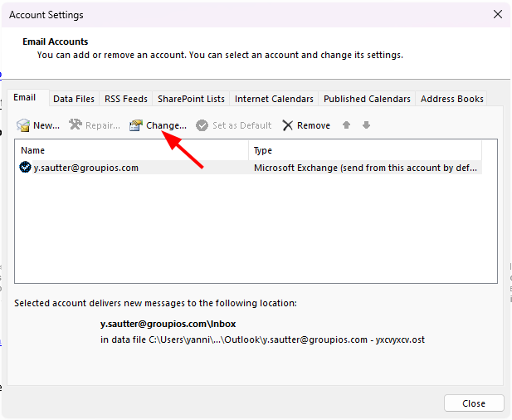Click the Set as Default checkmark icon

pyautogui.click(x=202, y=125)
